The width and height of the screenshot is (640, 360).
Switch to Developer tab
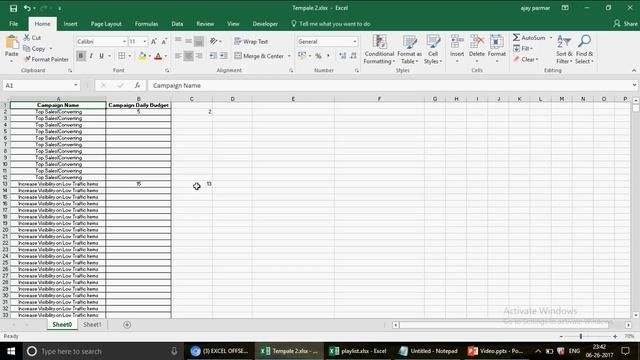coord(265,24)
